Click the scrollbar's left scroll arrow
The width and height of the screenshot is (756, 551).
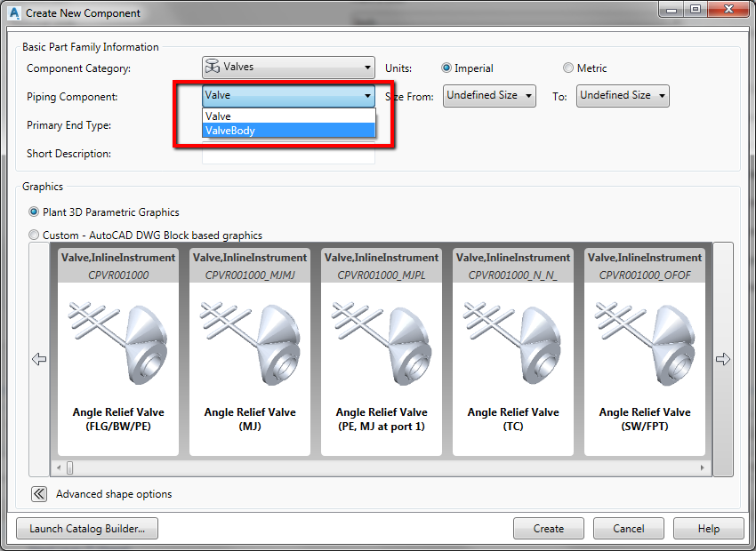point(59,467)
